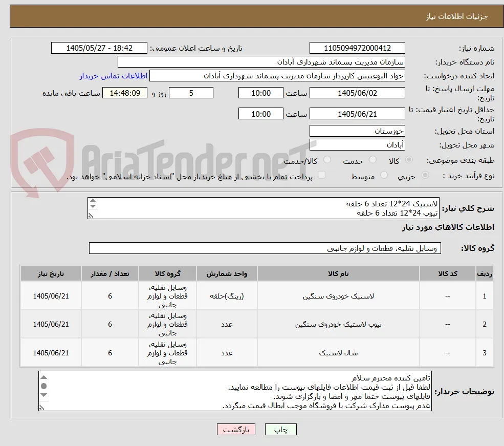Select the کالا/خدمت radio button
The width and height of the screenshot is (504, 446).
[327, 160]
